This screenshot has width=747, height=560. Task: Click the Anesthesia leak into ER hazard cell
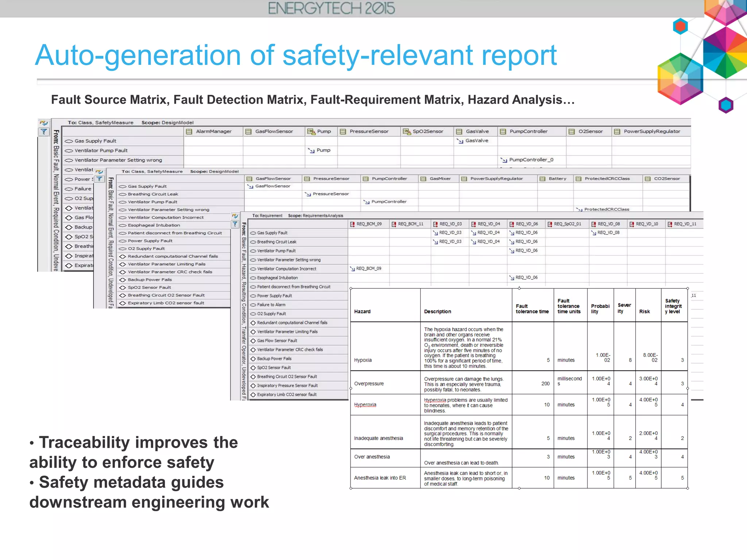pos(385,478)
